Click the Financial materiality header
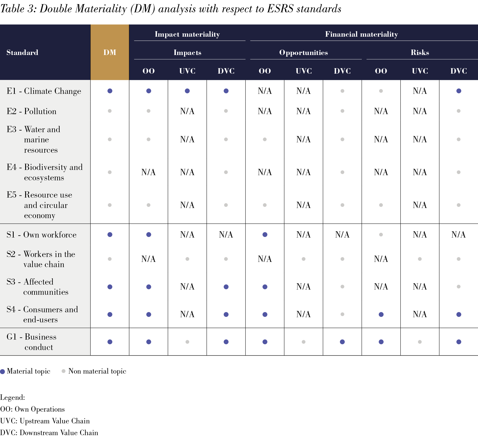The width and height of the screenshot is (478, 448). pyautogui.click(x=361, y=34)
